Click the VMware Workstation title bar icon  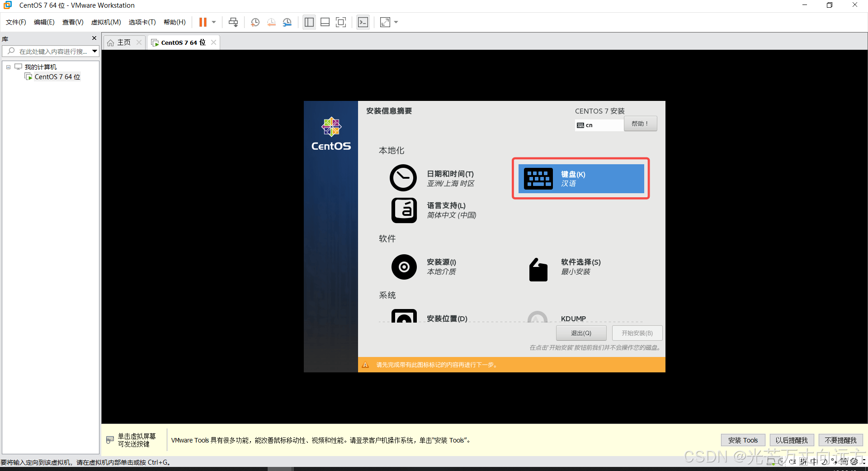(x=8, y=5)
